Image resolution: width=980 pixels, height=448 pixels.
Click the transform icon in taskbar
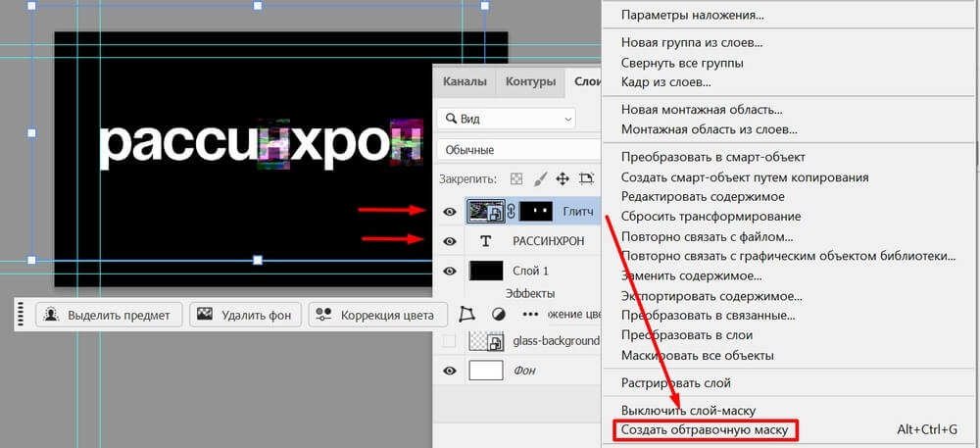pyautogui.click(x=466, y=315)
